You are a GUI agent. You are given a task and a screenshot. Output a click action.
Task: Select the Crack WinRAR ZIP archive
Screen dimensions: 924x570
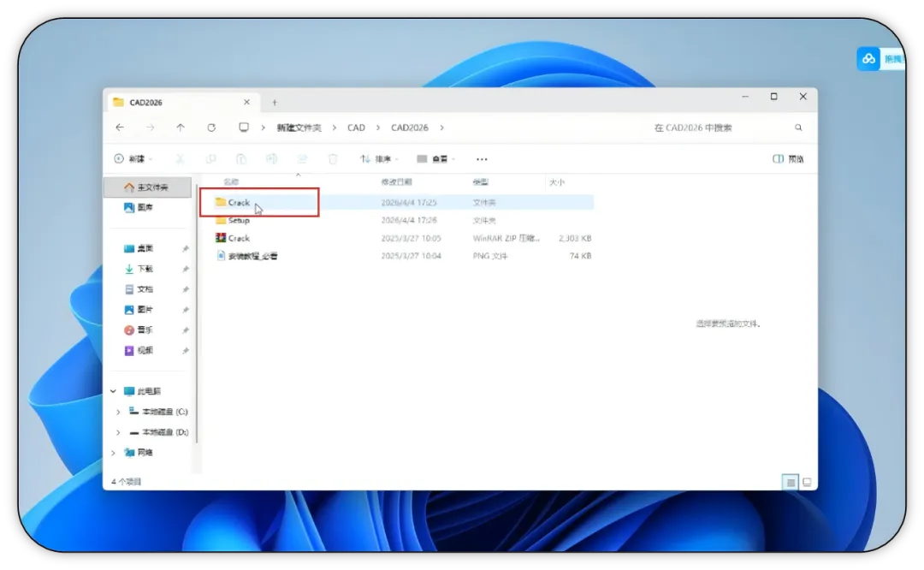click(404, 238)
